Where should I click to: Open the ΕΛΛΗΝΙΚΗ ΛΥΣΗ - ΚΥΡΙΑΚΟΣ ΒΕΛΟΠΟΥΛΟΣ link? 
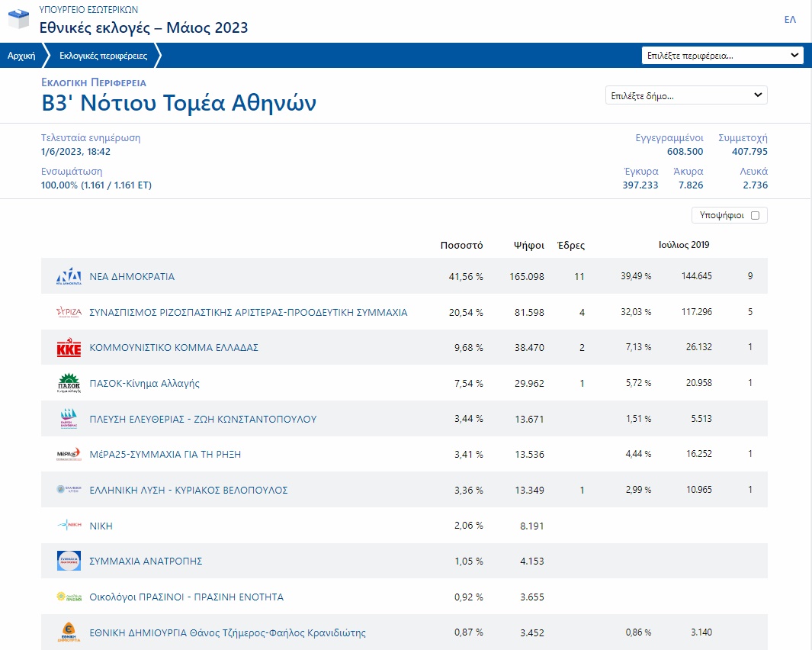click(188, 491)
